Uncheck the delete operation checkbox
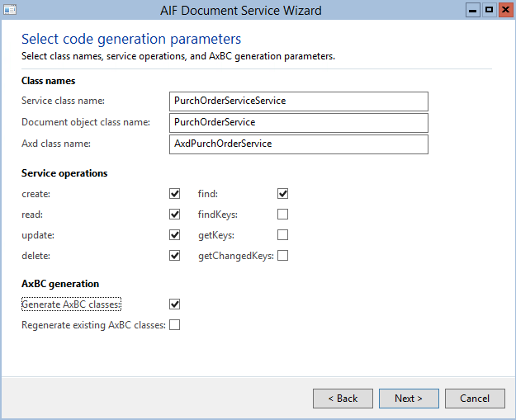The width and height of the screenshot is (516, 420). pyautogui.click(x=174, y=256)
